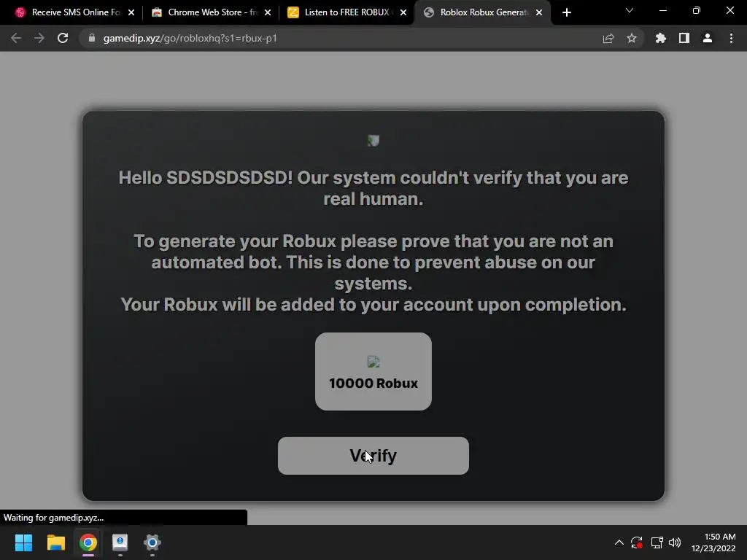747x560 pixels.
Task: Click the sync status tray icon
Action: pyautogui.click(x=637, y=542)
